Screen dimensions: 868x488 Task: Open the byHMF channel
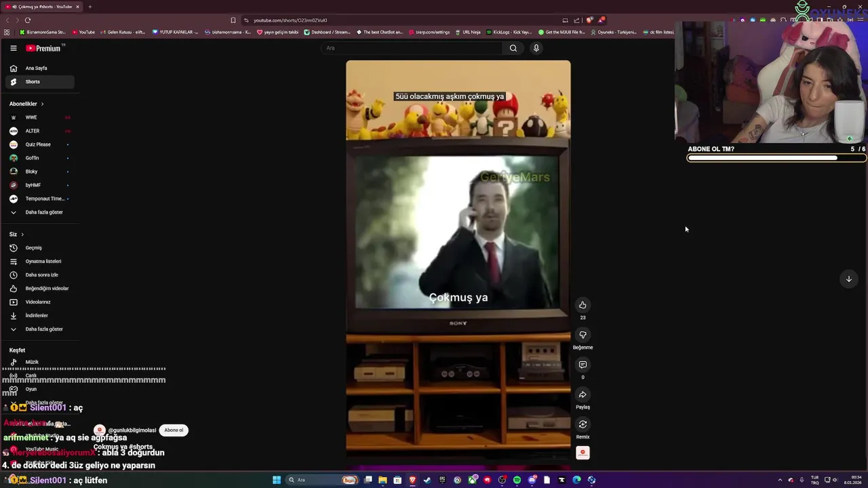point(40,185)
